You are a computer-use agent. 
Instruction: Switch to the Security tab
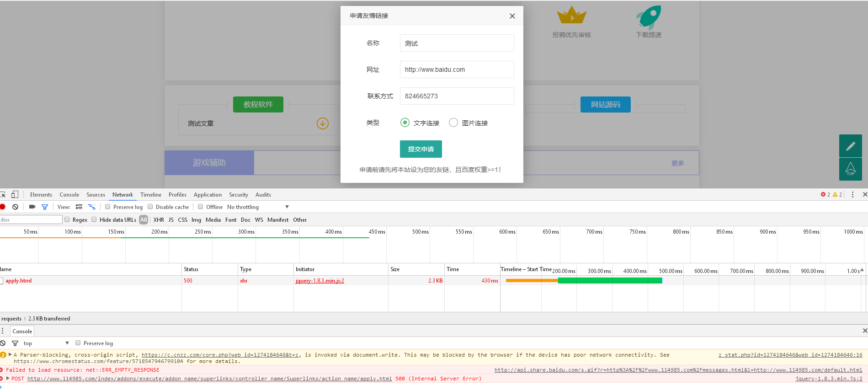click(x=239, y=195)
